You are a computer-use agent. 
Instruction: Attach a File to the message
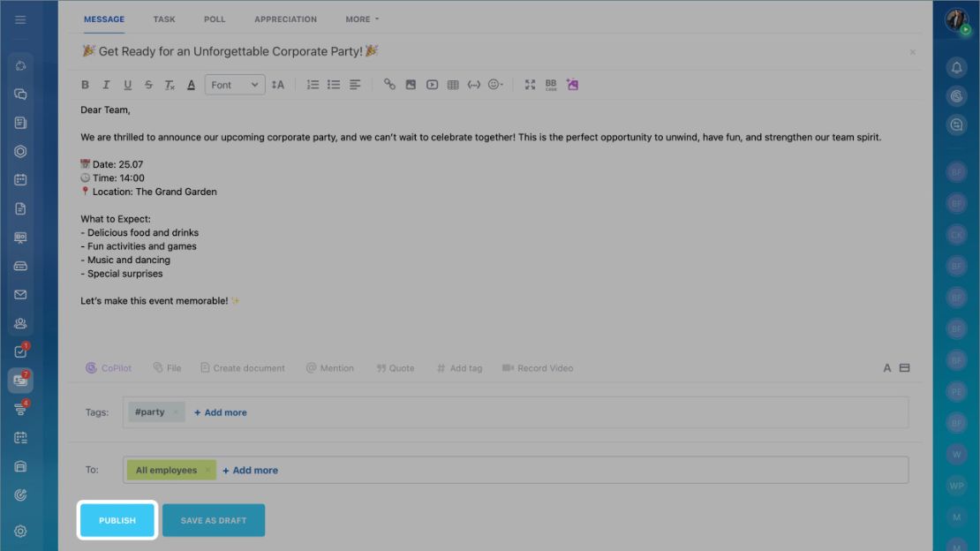tap(168, 368)
